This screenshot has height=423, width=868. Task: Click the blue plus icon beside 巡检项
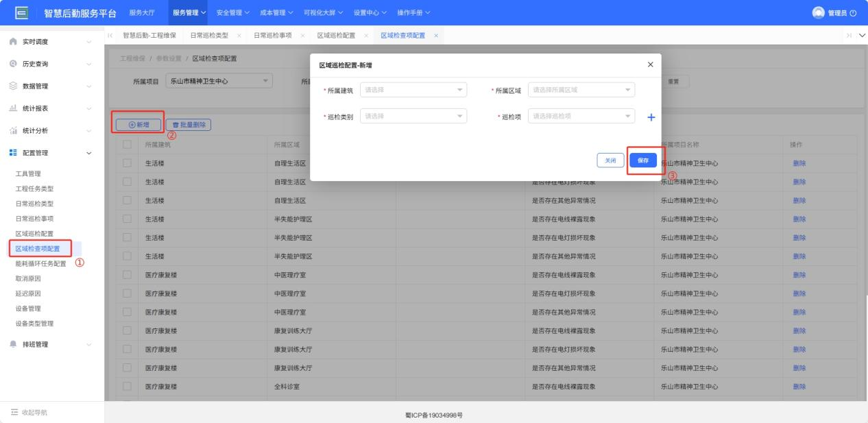point(651,117)
